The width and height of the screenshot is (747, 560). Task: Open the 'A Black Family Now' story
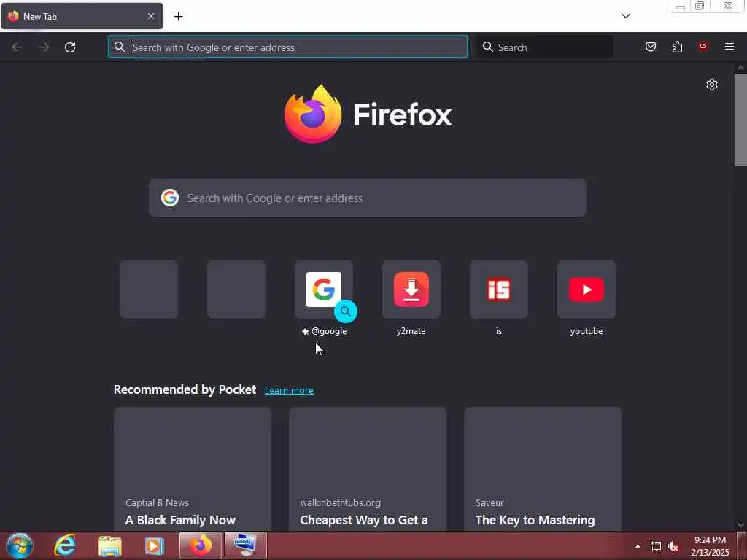coord(193,469)
